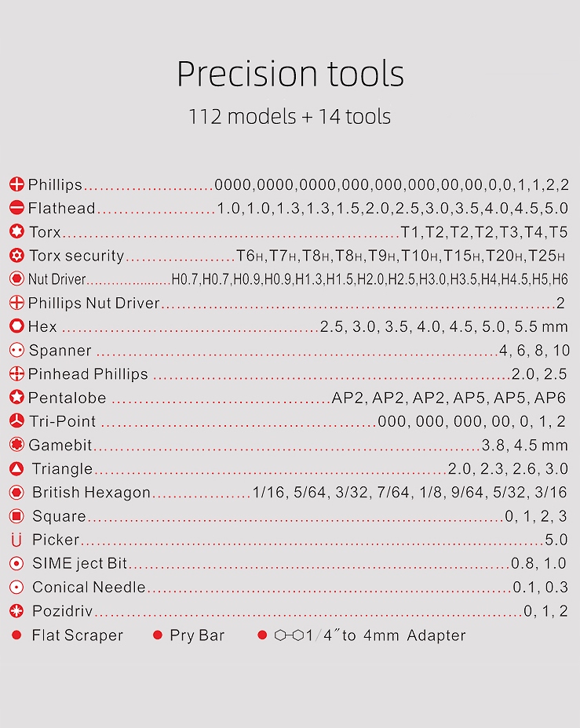Click the "112 models + 14 tools" subtitle
The height and width of the screenshot is (728, 580).
click(x=290, y=117)
